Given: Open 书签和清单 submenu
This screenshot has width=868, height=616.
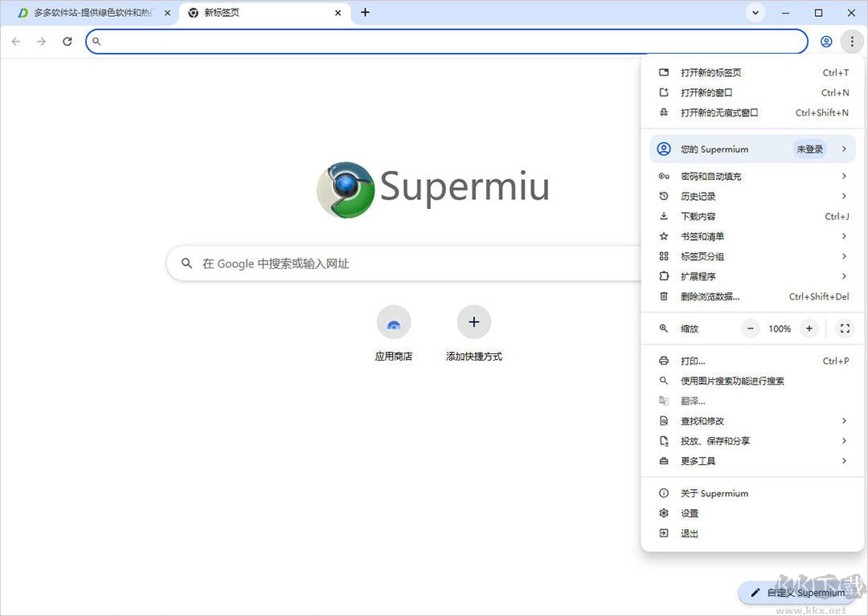Looking at the screenshot, I should [753, 236].
